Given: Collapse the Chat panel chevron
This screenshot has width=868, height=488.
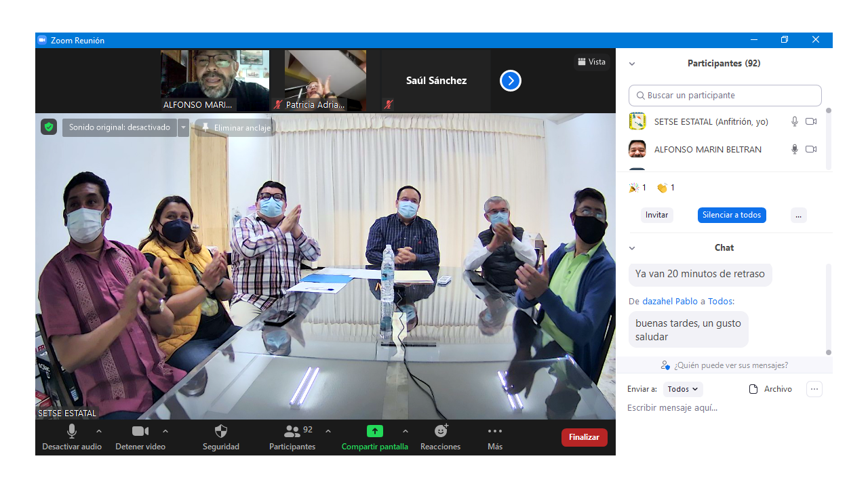Looking at the screenshot, I should pos(632,248).
